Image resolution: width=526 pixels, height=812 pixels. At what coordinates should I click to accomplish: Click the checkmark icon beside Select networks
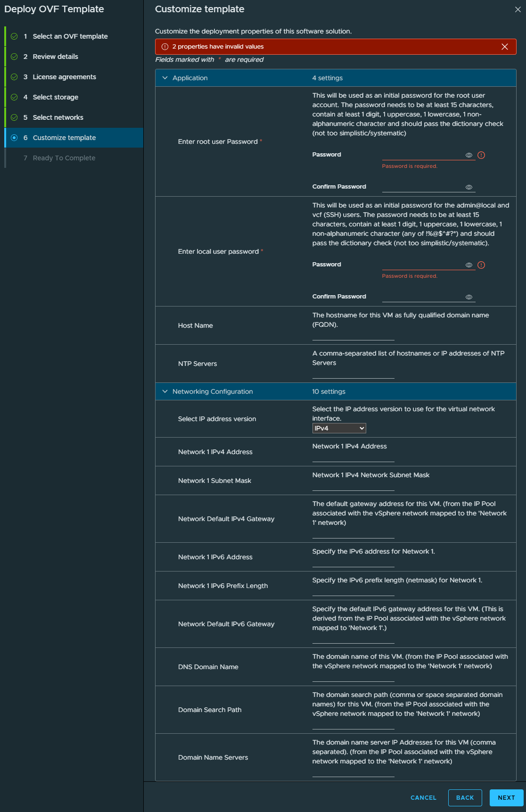tap(14, 117)
